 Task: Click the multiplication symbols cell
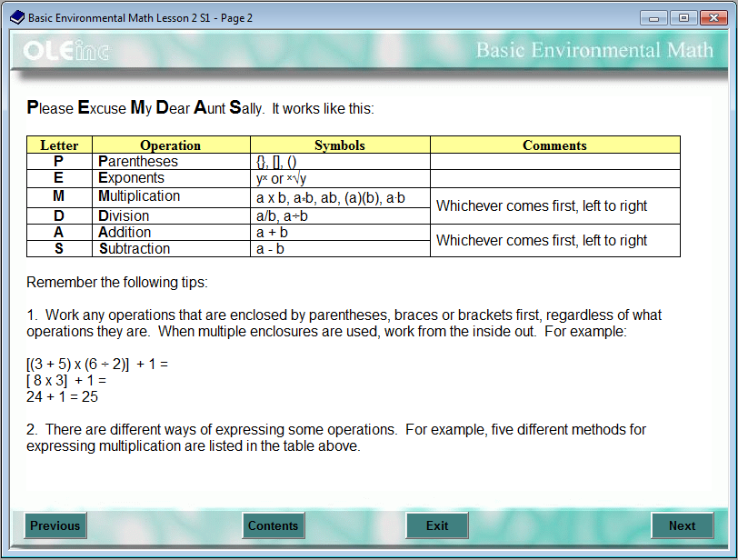339,196
